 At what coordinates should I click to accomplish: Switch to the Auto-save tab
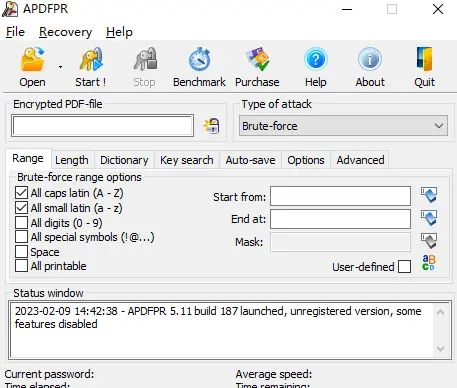250,160
